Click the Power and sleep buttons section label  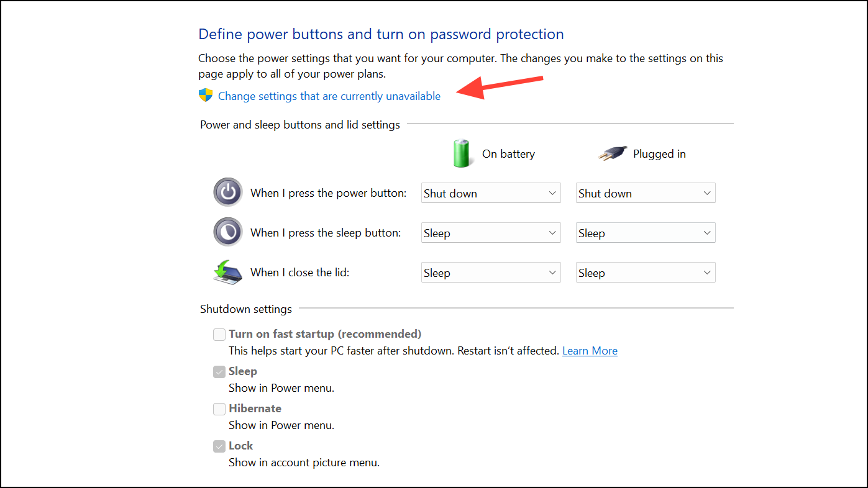(x=299, y=124)
